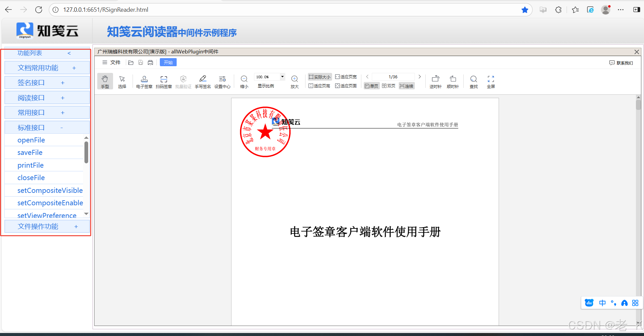Toggle 连续 continuous scrolling mode

tap(406, 86)
